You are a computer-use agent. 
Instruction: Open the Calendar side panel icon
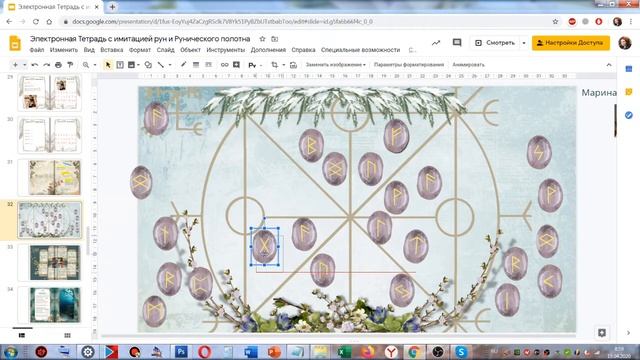[629, 69]
